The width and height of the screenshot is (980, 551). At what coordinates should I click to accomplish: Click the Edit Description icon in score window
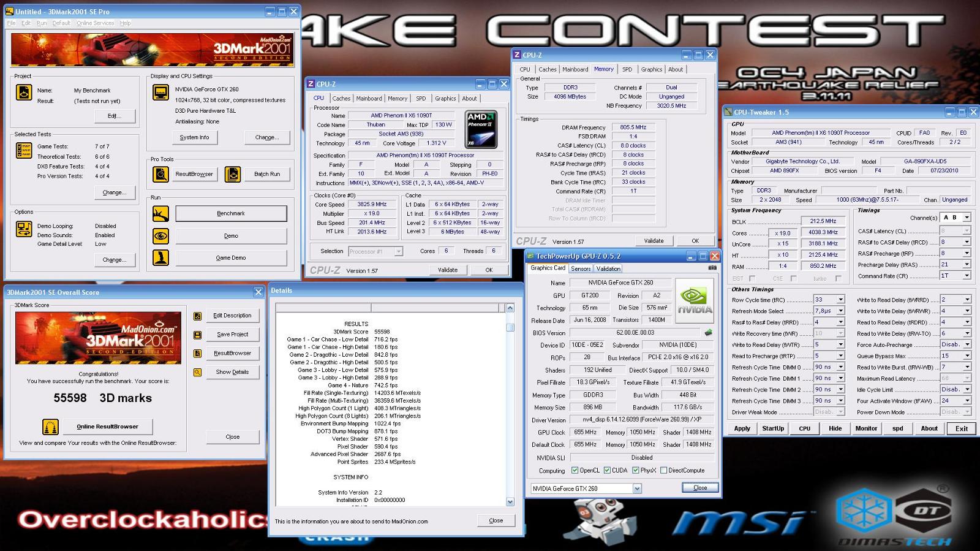click(197, 316)
